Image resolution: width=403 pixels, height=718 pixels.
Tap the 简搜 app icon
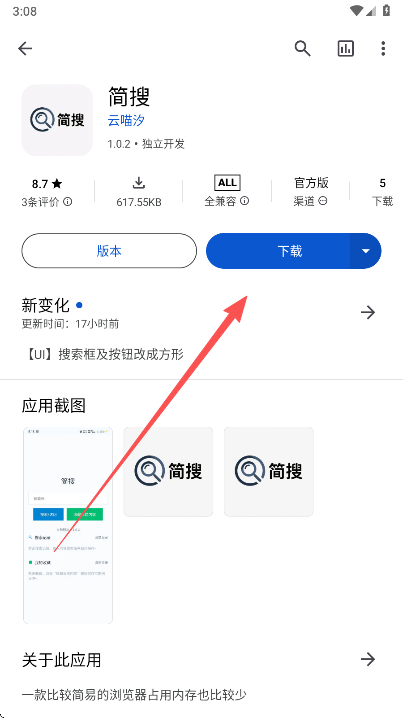point(57,120)
